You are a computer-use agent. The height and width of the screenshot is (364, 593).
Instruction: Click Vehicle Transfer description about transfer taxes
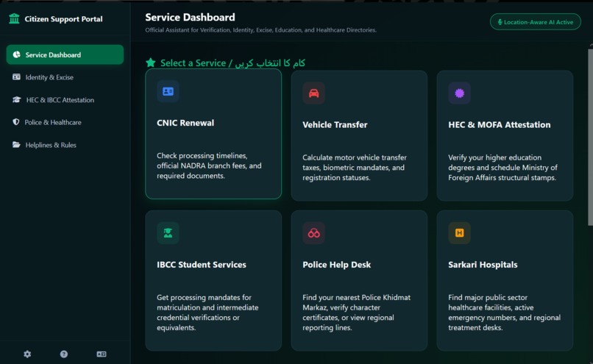[355, 168]
